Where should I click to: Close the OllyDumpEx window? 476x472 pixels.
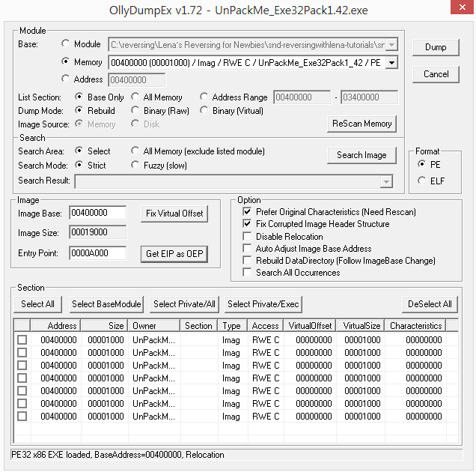[x=462, y=7]
